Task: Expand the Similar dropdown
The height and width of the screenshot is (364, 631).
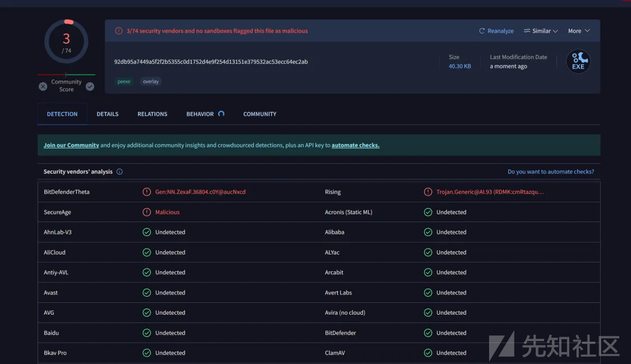Action: [541, 31]
